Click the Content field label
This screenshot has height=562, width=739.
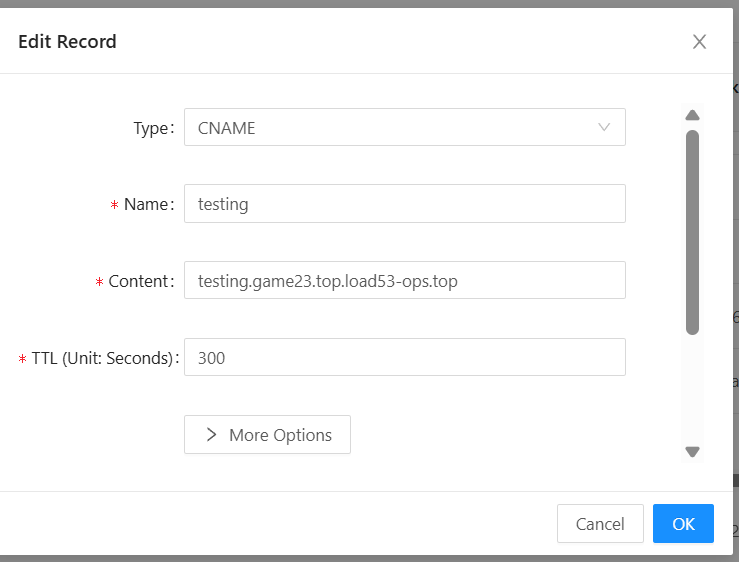(139, 281)
